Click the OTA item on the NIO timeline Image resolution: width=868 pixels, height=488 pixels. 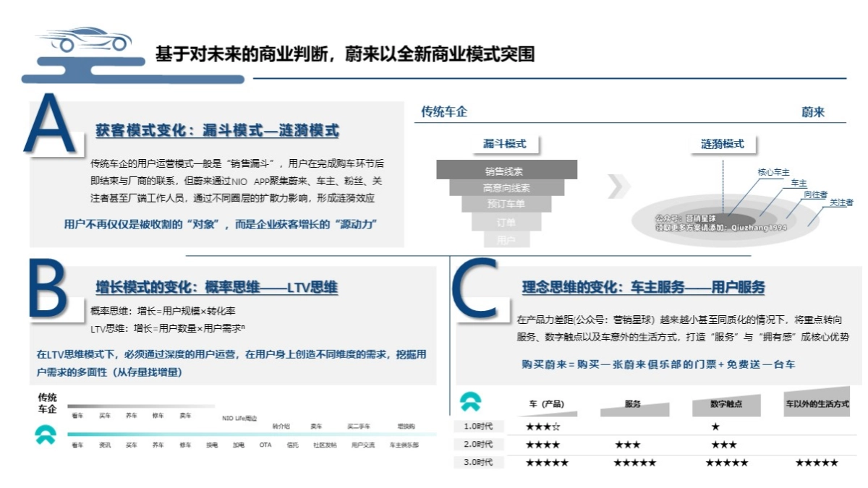[x=265, y=445]
